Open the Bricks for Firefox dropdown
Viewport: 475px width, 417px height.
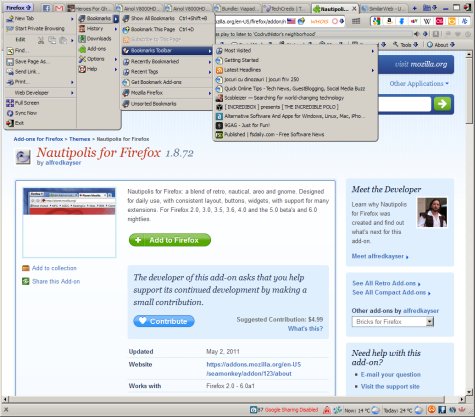(x=393, y=322)
